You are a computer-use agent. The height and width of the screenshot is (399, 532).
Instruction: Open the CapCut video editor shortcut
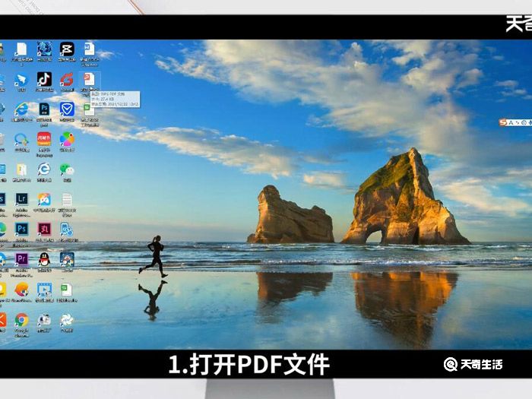point(67,49)
